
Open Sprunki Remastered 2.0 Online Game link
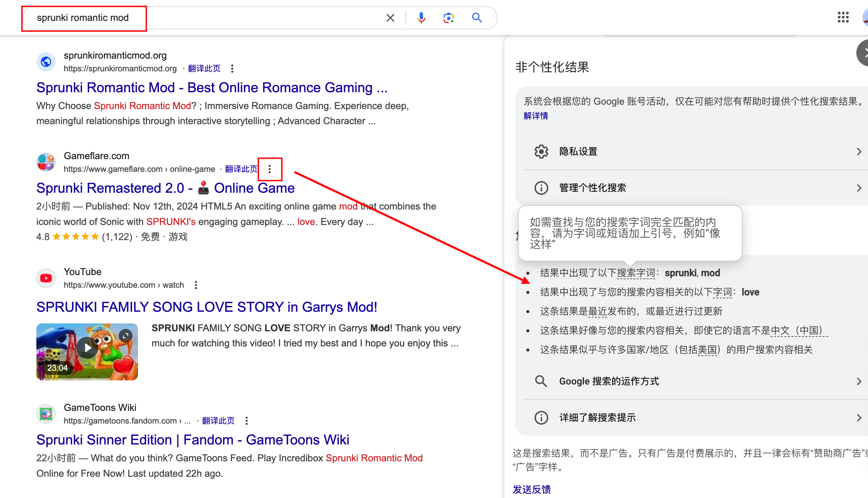pos(165,188)
